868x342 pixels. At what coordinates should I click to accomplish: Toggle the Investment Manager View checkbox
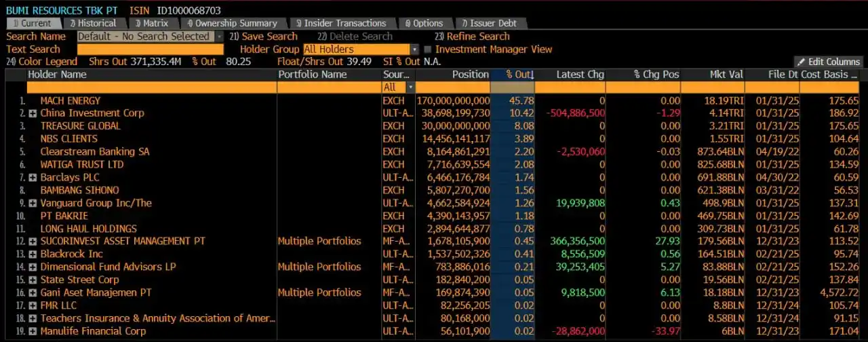(427, 50)
